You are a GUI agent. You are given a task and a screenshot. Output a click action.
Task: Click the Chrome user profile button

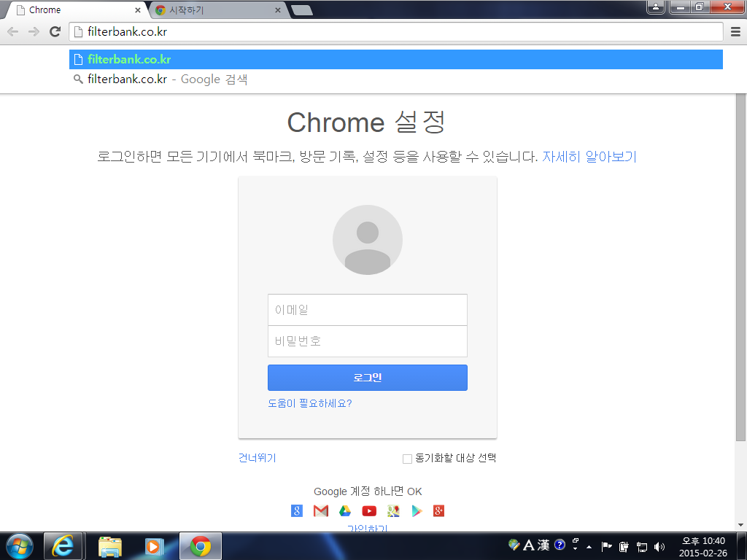(x=656, y=7)
